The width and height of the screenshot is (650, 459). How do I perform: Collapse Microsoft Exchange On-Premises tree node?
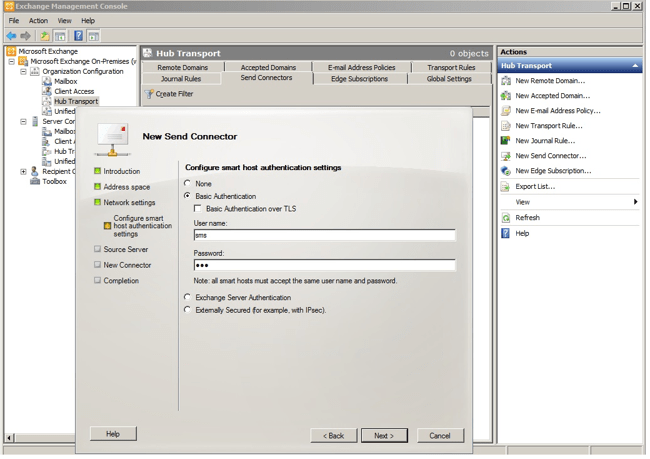pos(12,61)
